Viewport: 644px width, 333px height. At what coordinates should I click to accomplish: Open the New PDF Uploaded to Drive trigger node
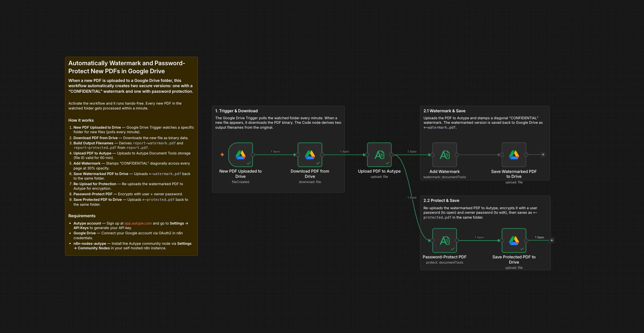[x=240, y=154]
